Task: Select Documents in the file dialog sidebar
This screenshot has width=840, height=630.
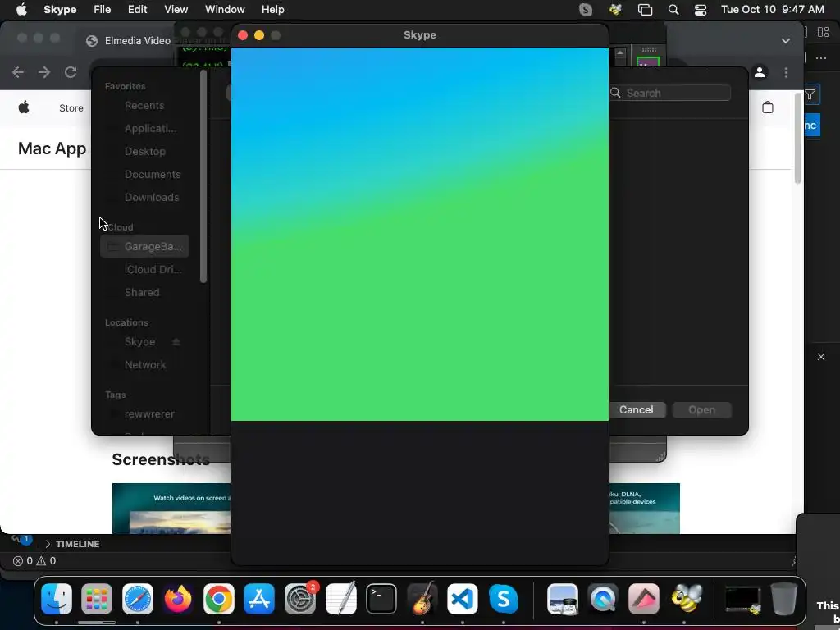Action: click(144, 175)
